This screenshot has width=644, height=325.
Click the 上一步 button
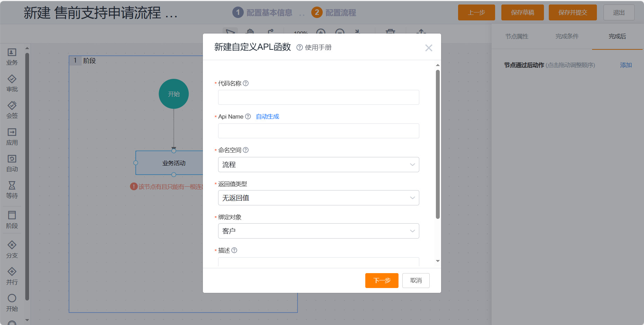[476, 12]
